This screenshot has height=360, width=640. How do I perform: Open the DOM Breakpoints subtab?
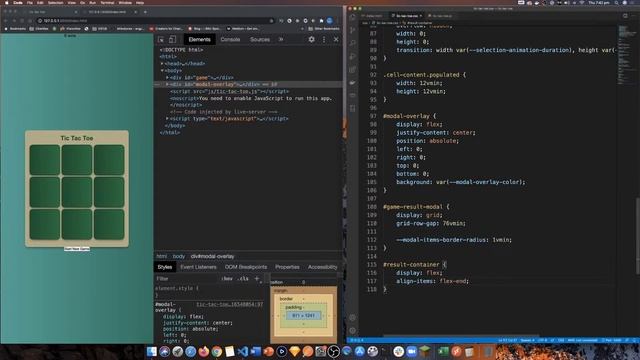(246, 267)
